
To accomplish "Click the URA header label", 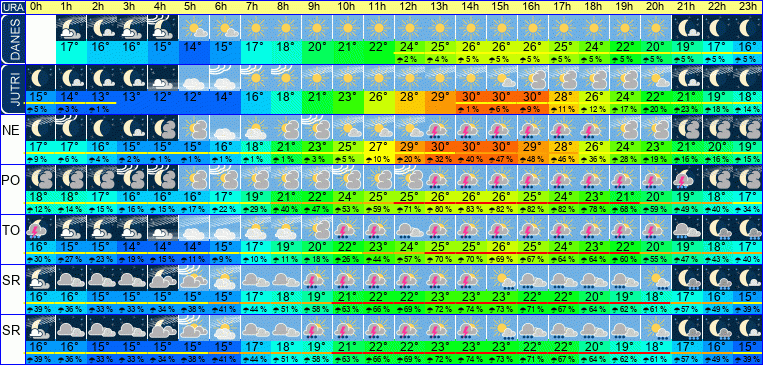I will coord(13,7).
